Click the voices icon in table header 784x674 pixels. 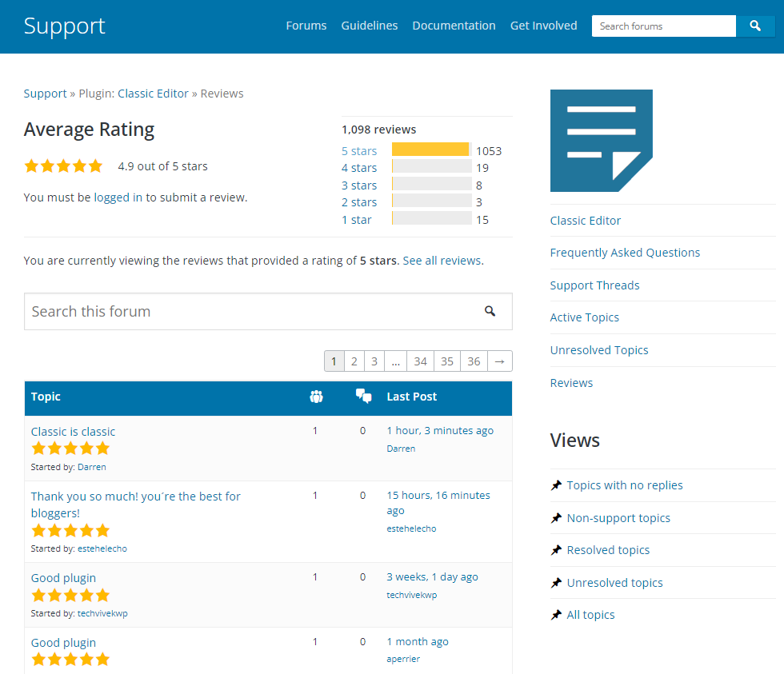316,397
